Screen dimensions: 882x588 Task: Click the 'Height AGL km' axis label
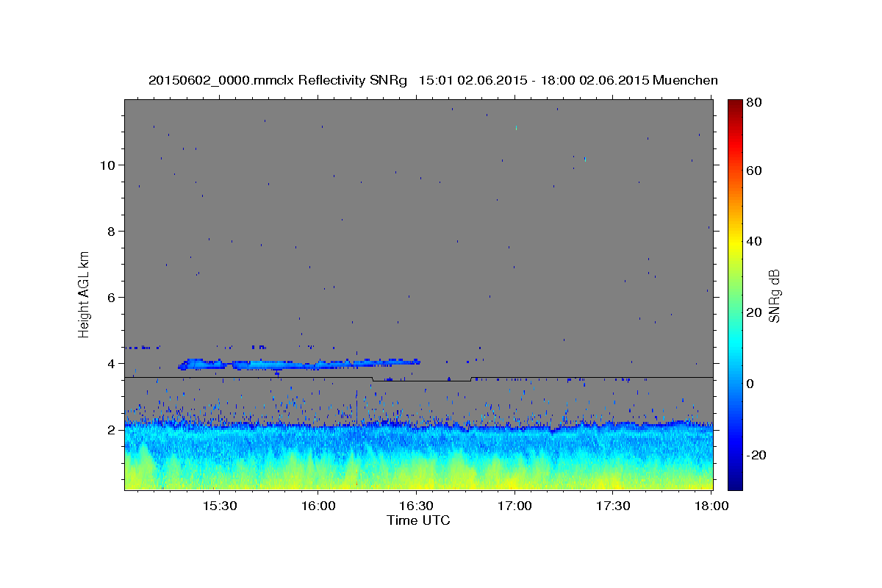pos(85,294)
